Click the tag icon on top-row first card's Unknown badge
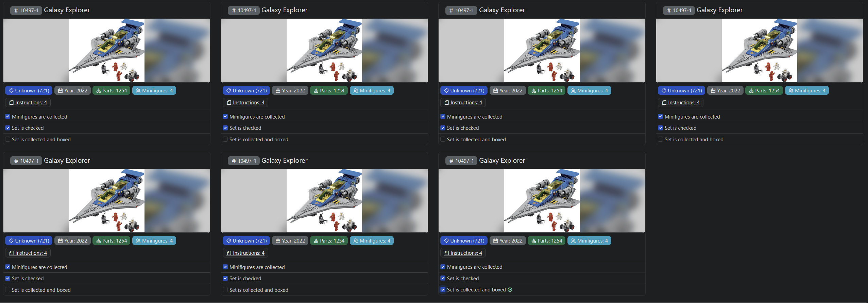The width and height of the screenshot is (868, 303). click(x=11, y=91)
